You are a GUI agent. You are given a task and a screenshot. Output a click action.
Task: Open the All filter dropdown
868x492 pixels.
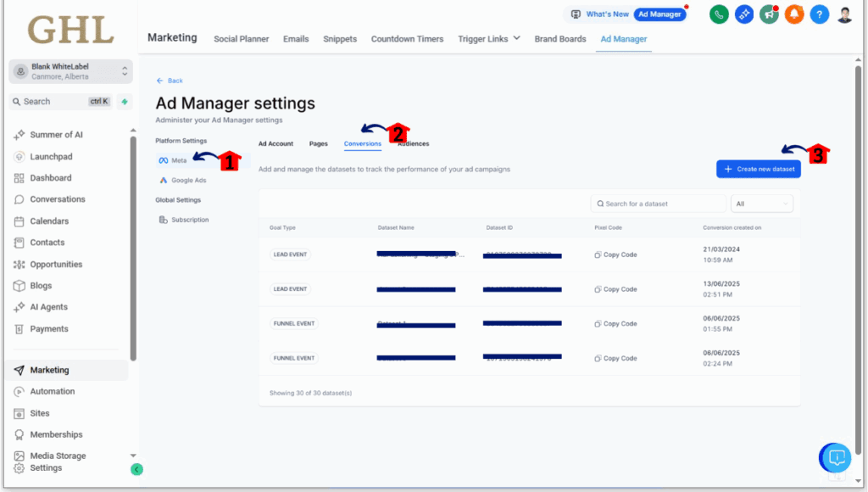(x=762, y=204)
